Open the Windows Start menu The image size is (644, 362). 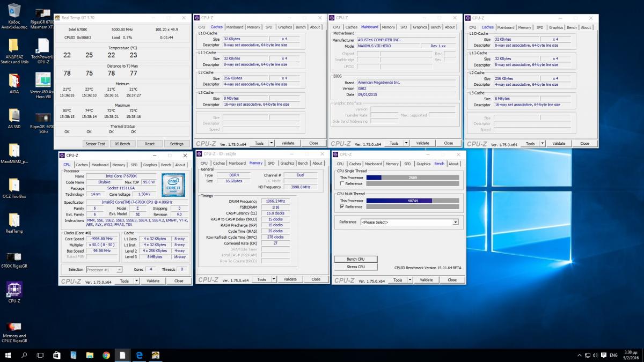click(x=8, y=355)
